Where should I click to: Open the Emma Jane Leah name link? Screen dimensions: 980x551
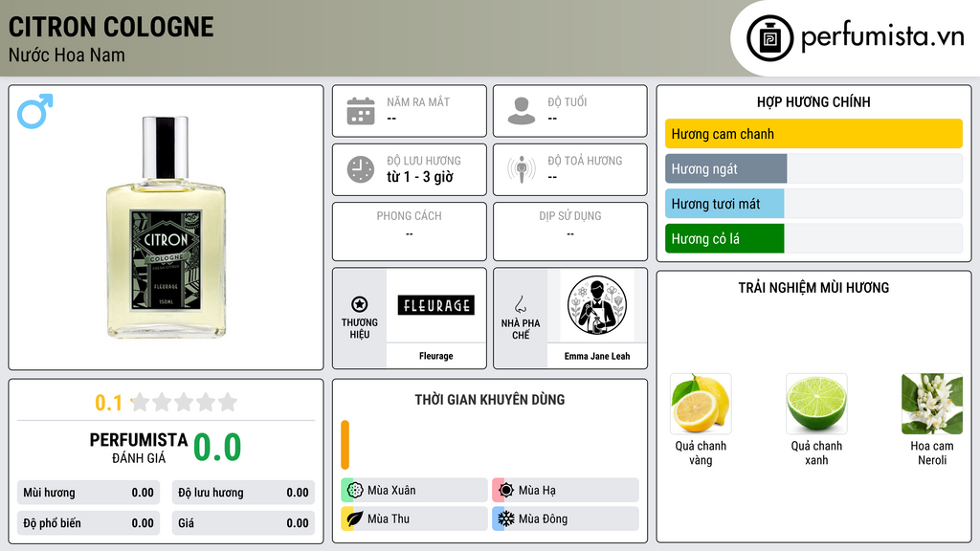[x=597, y=356]
